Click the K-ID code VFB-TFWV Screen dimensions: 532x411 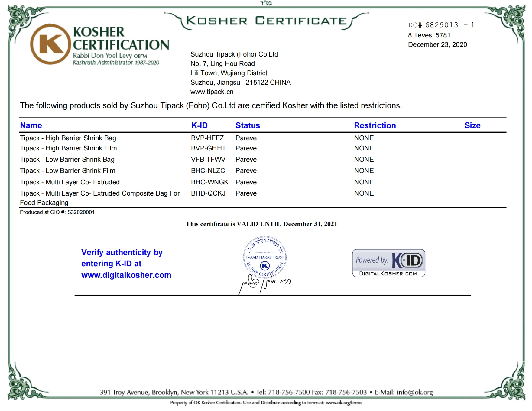click(208, 160)
